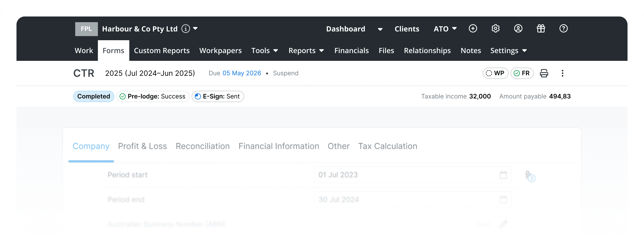The width and height of the screenshot is (644, 249).
Task: Open the Dashboard page
Action: tap(345, 29)
